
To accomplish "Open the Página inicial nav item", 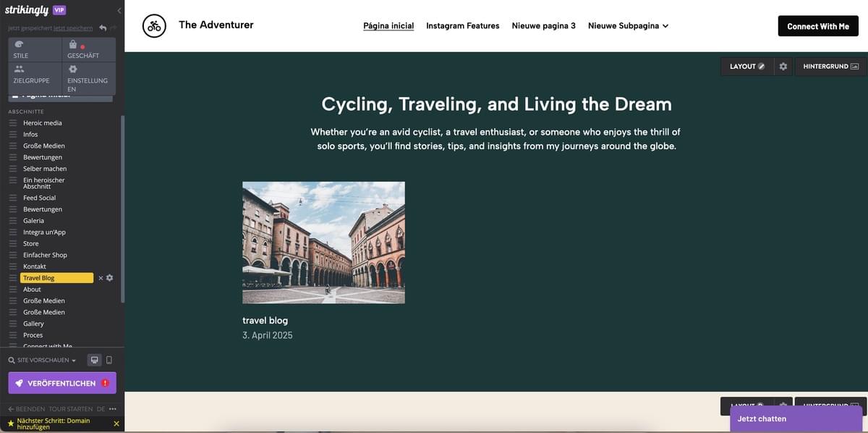I will pos(388,26).
